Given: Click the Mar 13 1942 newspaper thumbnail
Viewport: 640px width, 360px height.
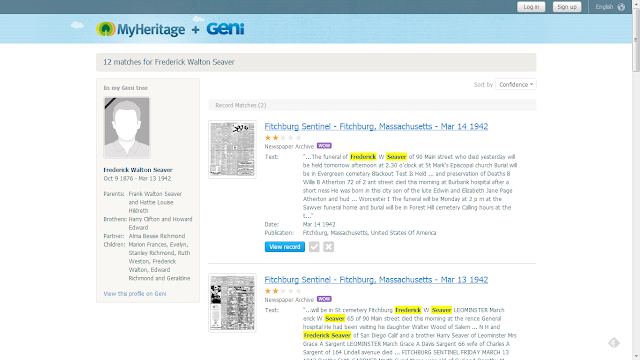Looking at the screenshot, I should point(232,302).
